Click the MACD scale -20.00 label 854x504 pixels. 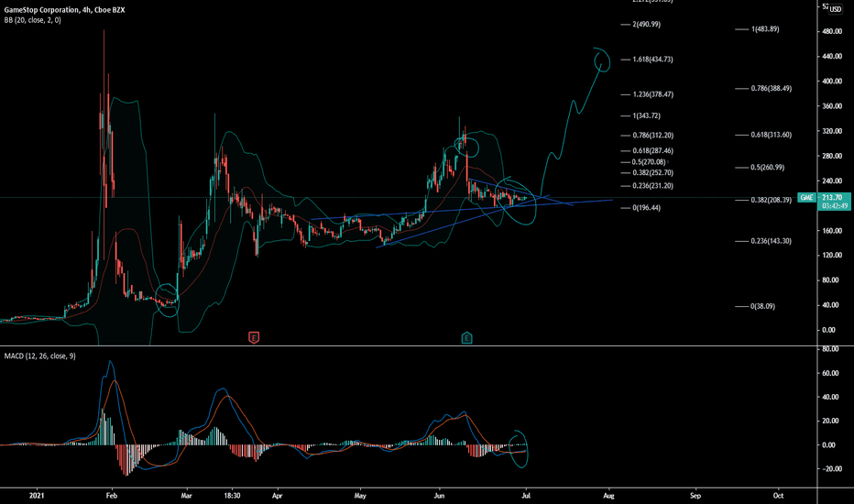[x=830, y=469]
